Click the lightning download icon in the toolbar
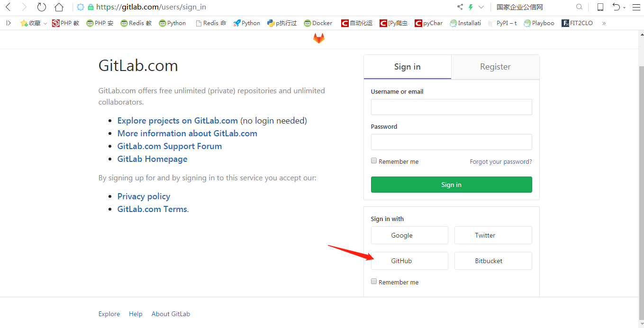644x328 pixels. tap(471, 7)
